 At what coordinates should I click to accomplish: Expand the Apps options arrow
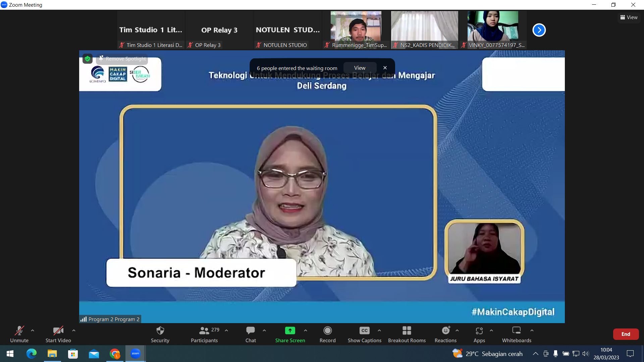[491, 330]
